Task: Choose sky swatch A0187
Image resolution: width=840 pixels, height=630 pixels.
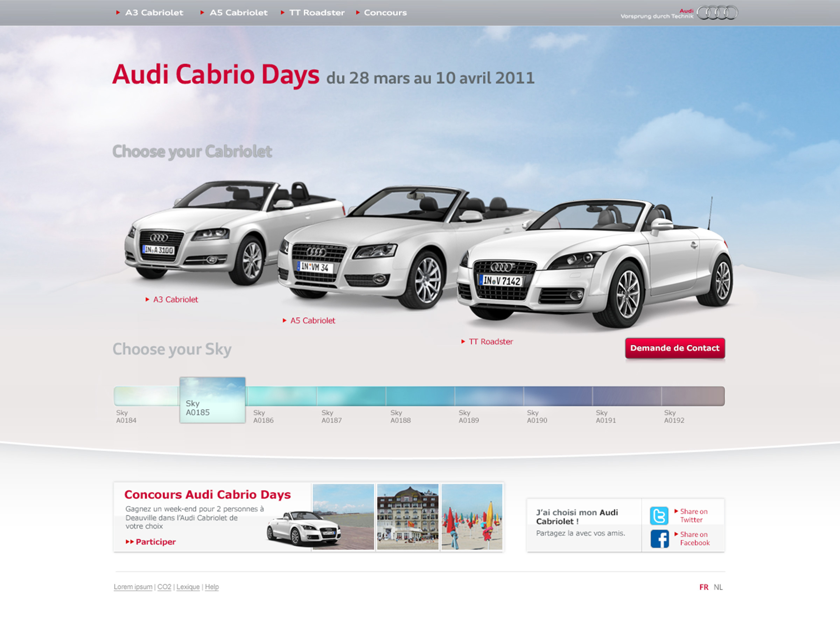Action: tap(351, 396)
